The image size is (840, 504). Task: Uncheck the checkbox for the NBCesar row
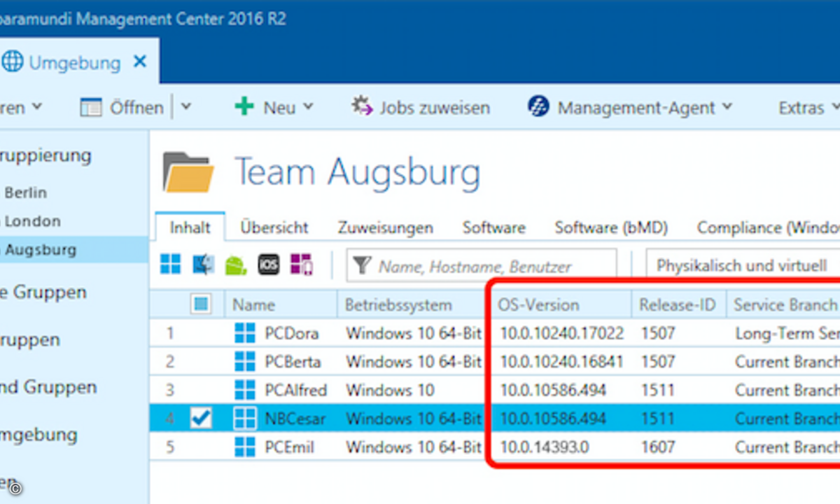(x=201, y=419)
